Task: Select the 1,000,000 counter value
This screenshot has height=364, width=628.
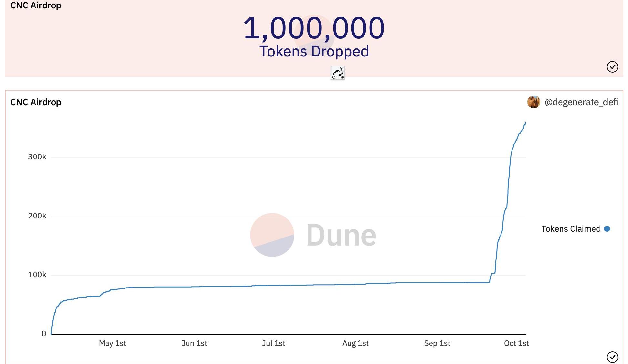Action: tap(314, 28)
